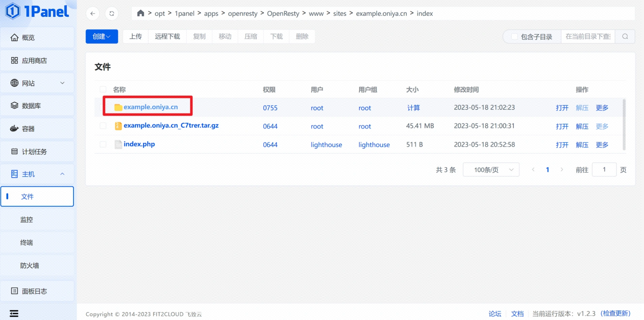This screenshot has height=320, width=644.
Task: Click the file list vertical scrollbar
Action: (624, 125)
